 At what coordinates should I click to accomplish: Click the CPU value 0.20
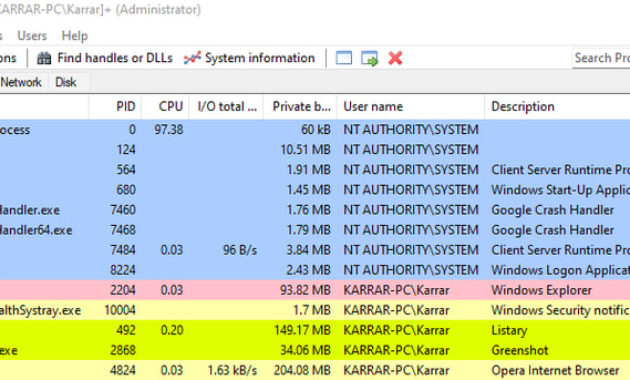point(172,331)
